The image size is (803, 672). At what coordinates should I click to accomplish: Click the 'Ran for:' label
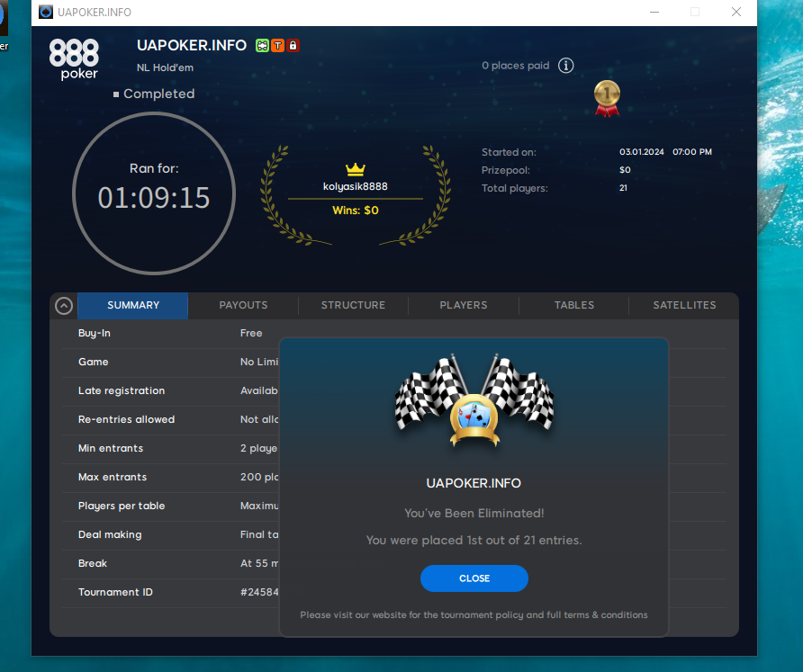click(154, 168)
